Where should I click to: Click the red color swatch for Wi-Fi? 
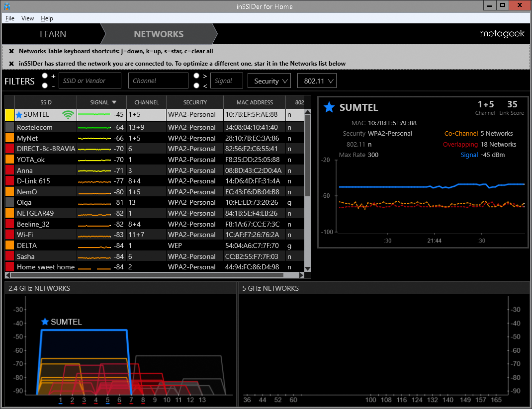(10, 235)
